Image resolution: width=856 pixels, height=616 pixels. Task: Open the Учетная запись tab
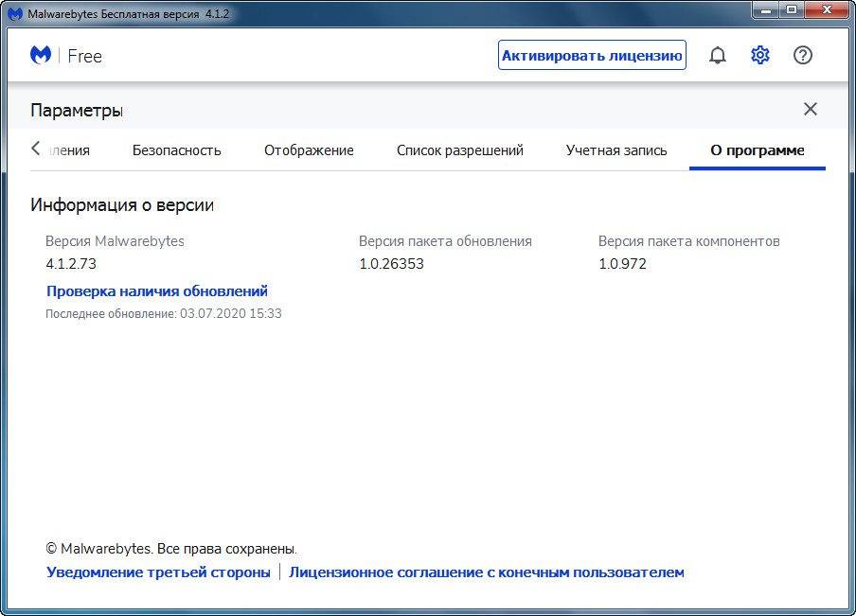[x=616, y=150]
